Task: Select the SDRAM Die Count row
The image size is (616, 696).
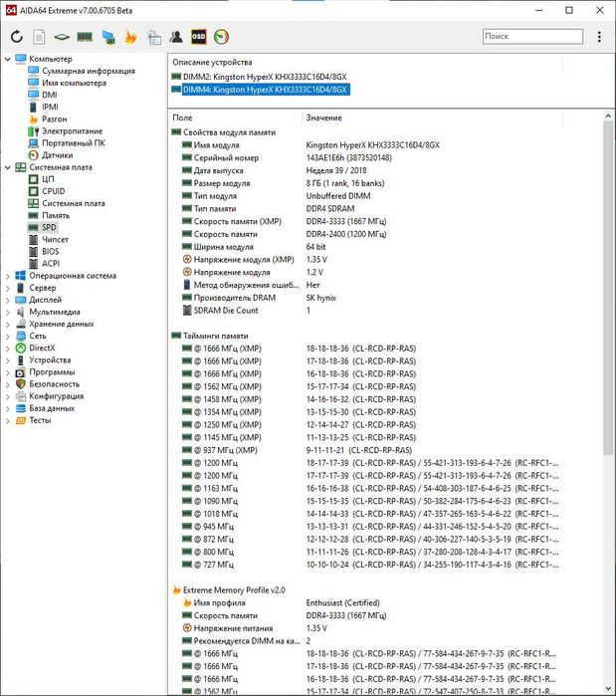Action: pos(364,311)
